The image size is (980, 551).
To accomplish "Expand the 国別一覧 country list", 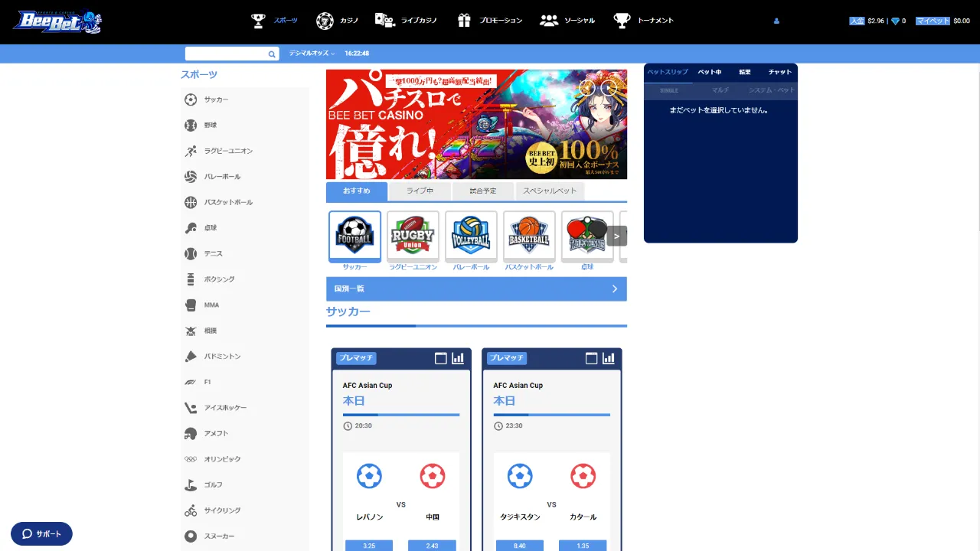I will pos(476,289).
